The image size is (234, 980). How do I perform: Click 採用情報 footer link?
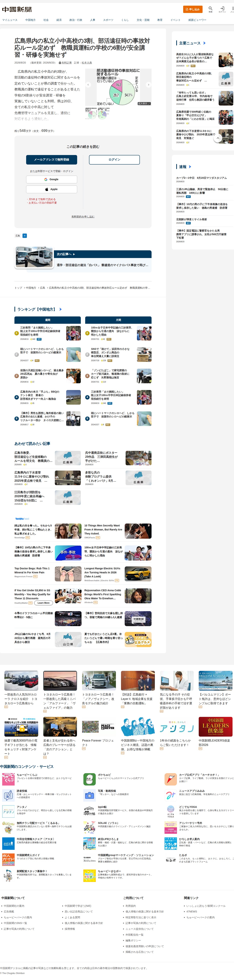69,929
